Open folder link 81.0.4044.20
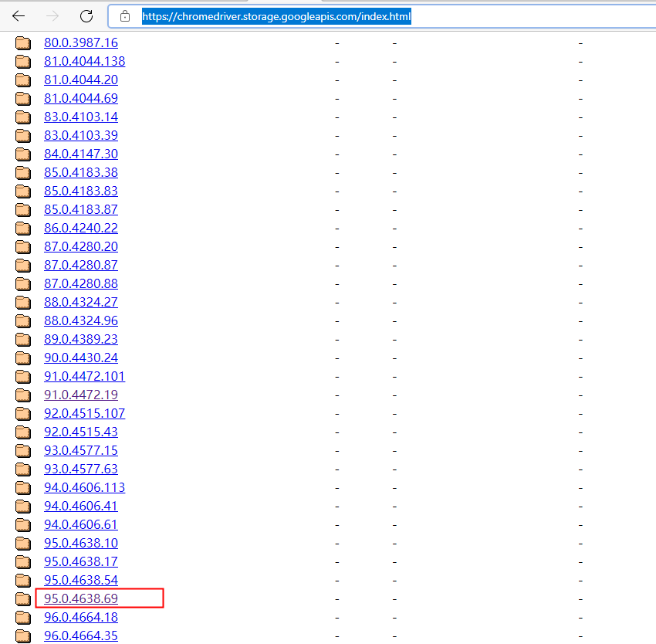 click(x=81, y=80)
